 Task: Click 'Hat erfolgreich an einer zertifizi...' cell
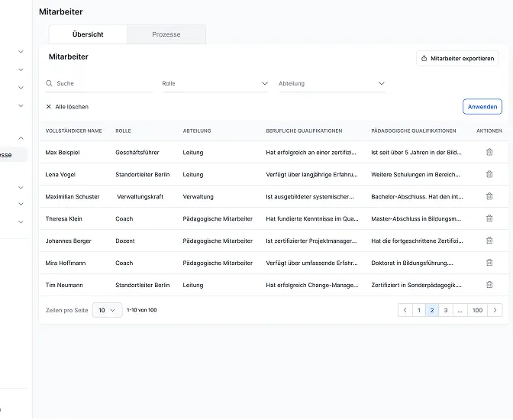tap(311, 152)
